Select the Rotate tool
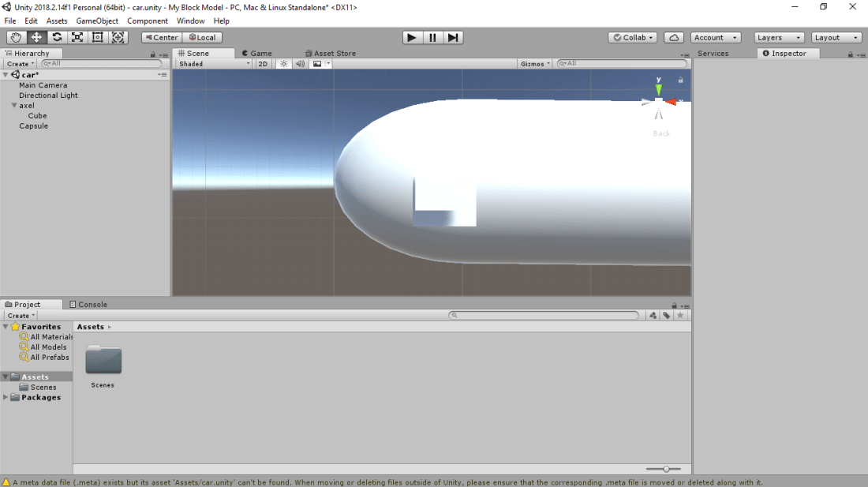The height and width of the screenshot is (487, 868). (57, 37)
